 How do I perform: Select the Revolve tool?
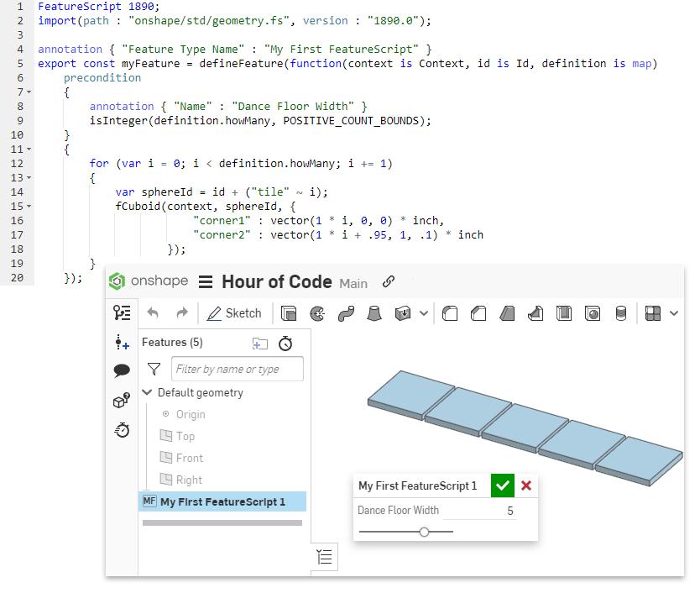(320, 312)
